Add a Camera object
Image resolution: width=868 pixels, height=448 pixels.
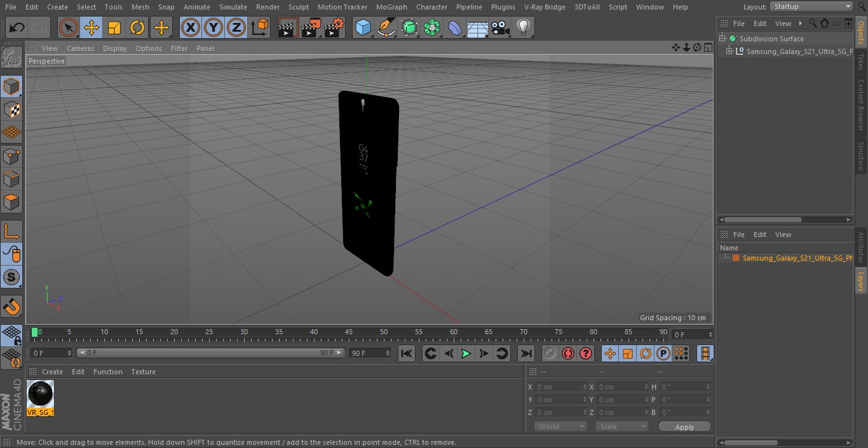(501, 27)
